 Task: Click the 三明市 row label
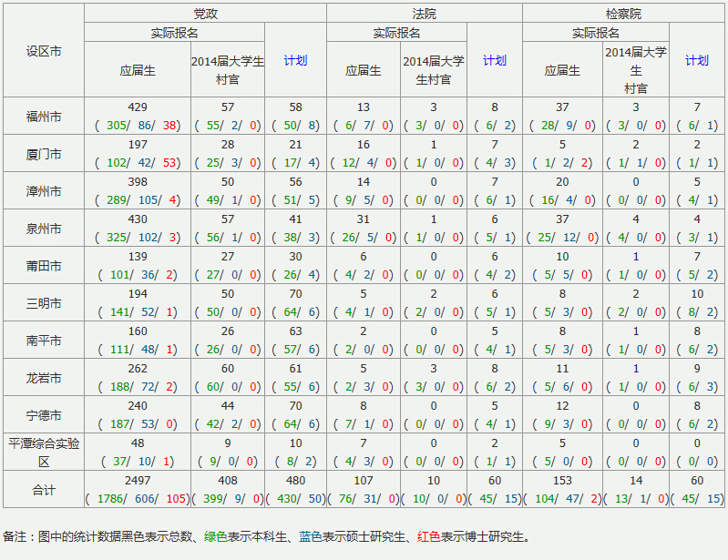point(44,303)
